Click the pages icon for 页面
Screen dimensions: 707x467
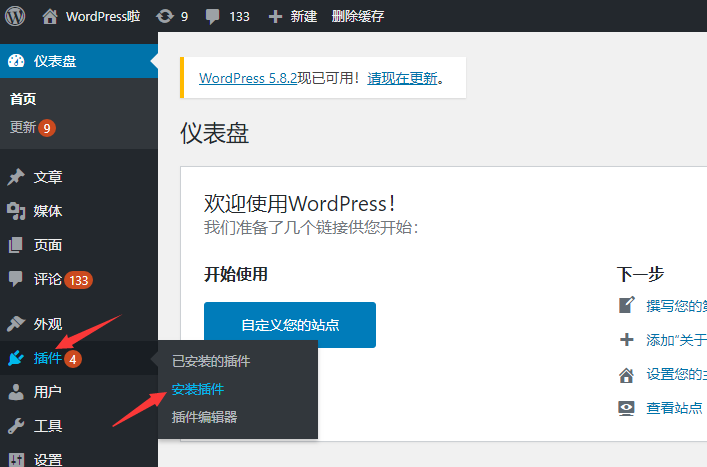[16, 245]
